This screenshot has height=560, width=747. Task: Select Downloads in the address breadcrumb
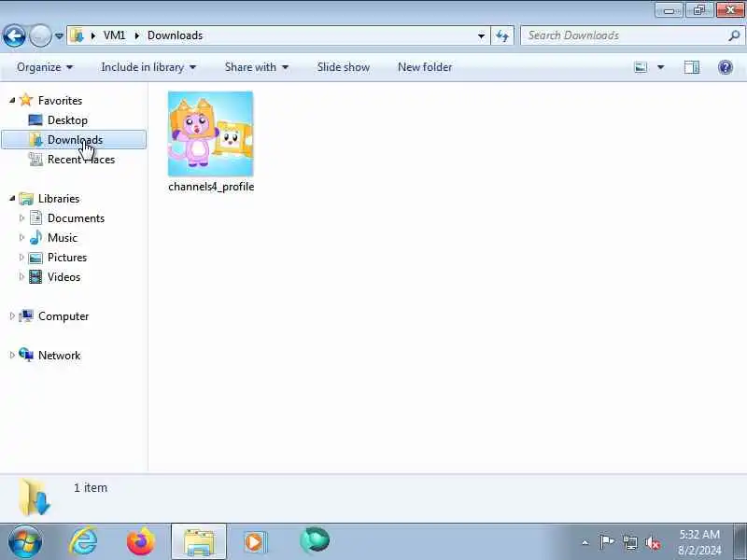(175, 35)
